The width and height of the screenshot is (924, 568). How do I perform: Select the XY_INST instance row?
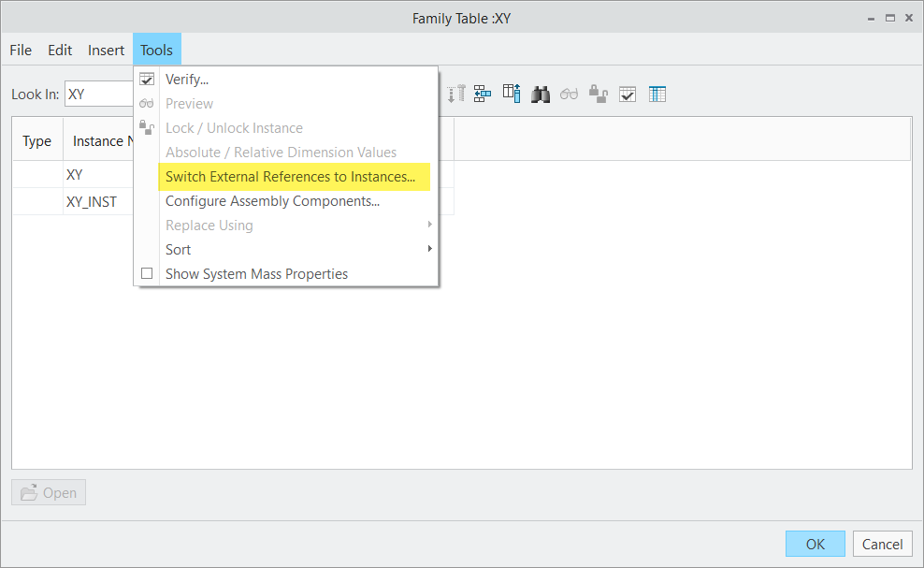coord(90,201)
